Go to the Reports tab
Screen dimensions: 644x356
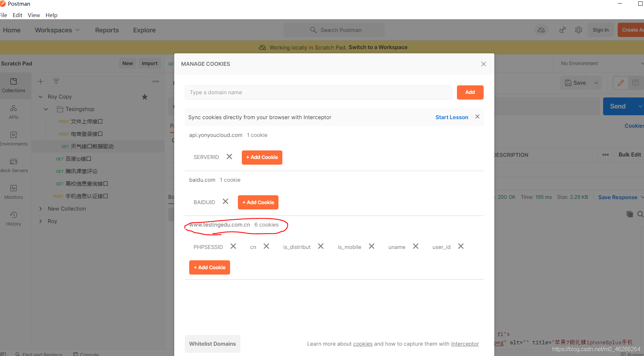coord(107,30)
